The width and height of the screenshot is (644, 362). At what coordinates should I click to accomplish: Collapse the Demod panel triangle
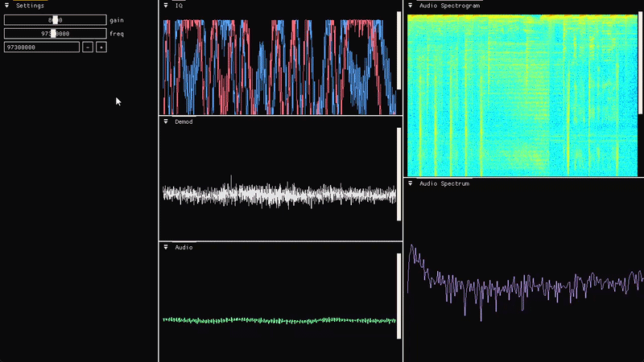tap(166, 121)
